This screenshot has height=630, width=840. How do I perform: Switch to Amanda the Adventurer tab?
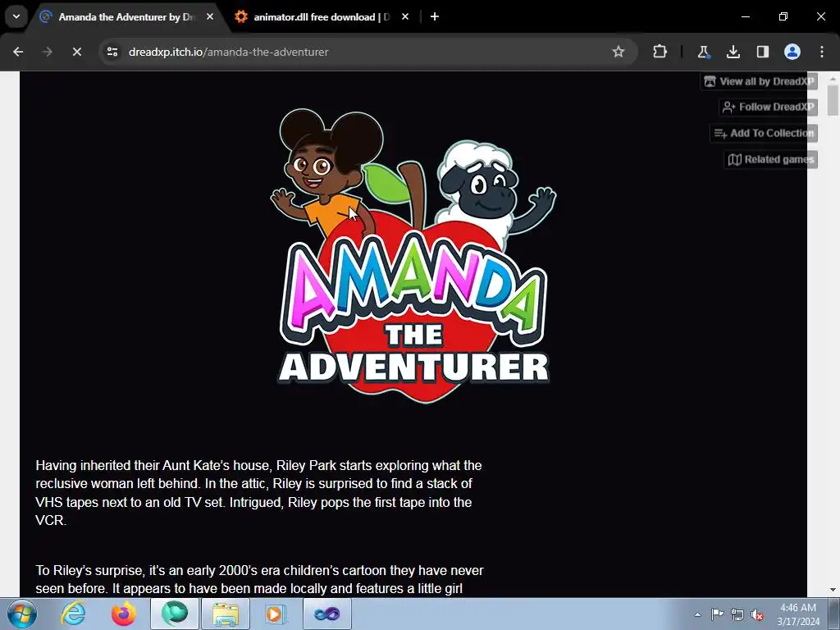126,17
